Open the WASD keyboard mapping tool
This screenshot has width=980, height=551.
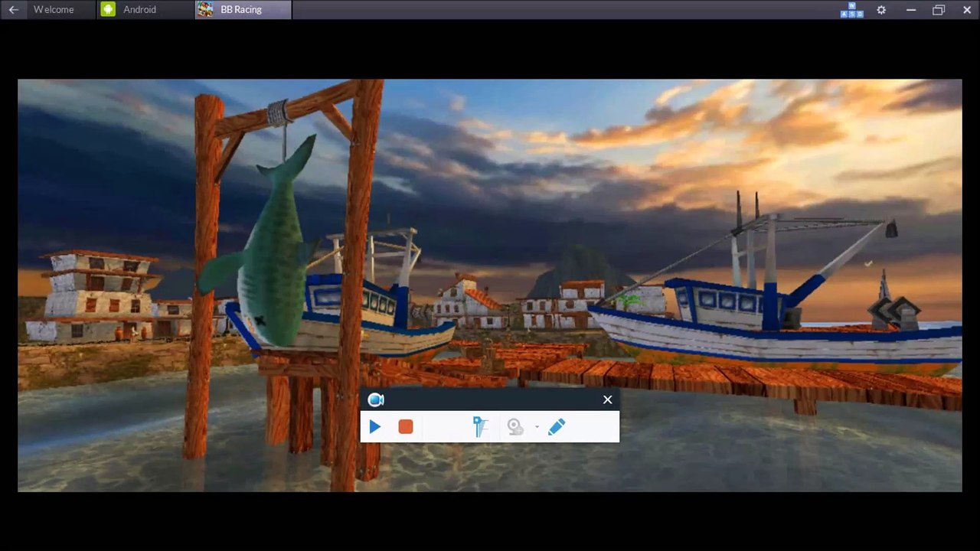click(851, 10)
